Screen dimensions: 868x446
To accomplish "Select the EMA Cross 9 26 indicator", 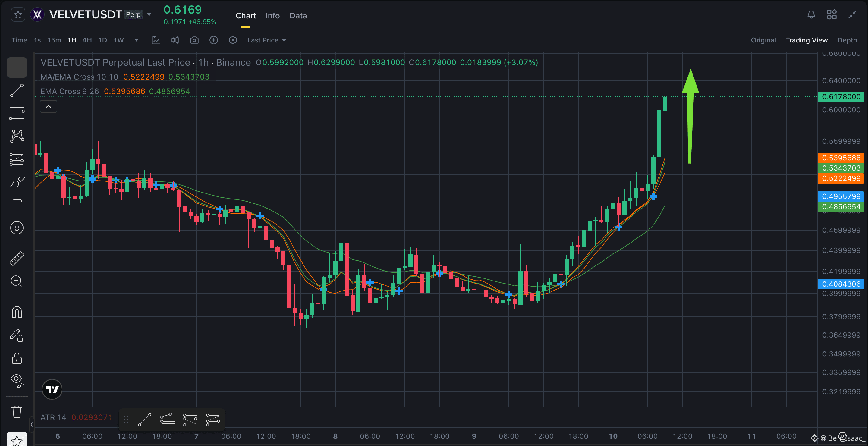I will [70, 91].
